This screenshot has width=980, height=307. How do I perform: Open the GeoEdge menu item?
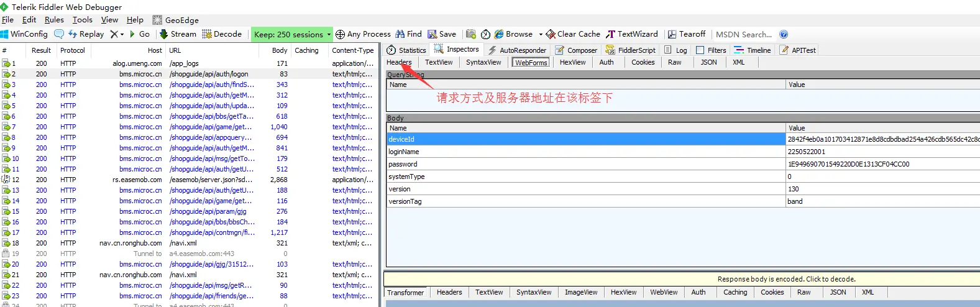click(x=176, y=20)
